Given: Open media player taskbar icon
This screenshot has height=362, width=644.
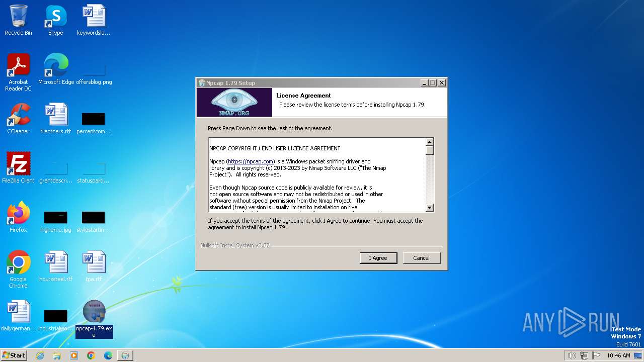Looking at the screenshot, I should click(74, 355).
